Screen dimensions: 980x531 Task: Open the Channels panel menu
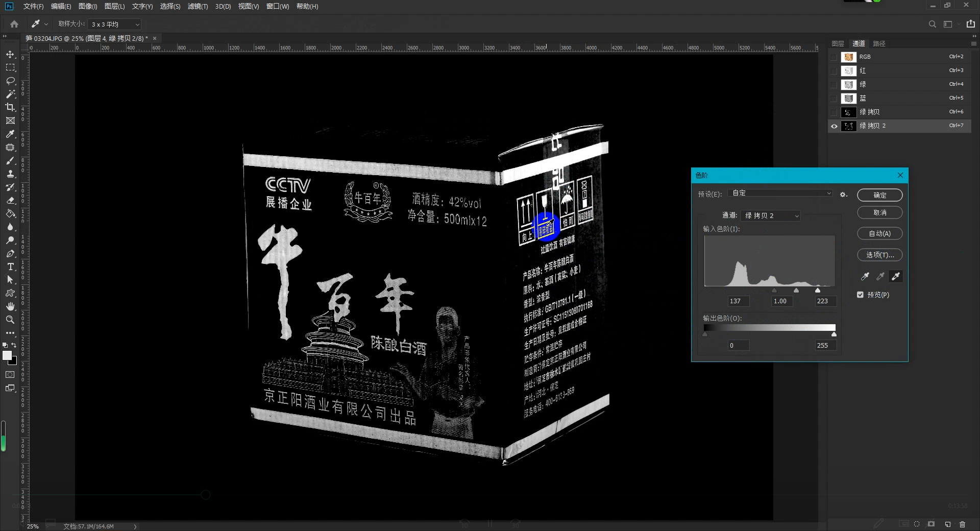(973, 43)
